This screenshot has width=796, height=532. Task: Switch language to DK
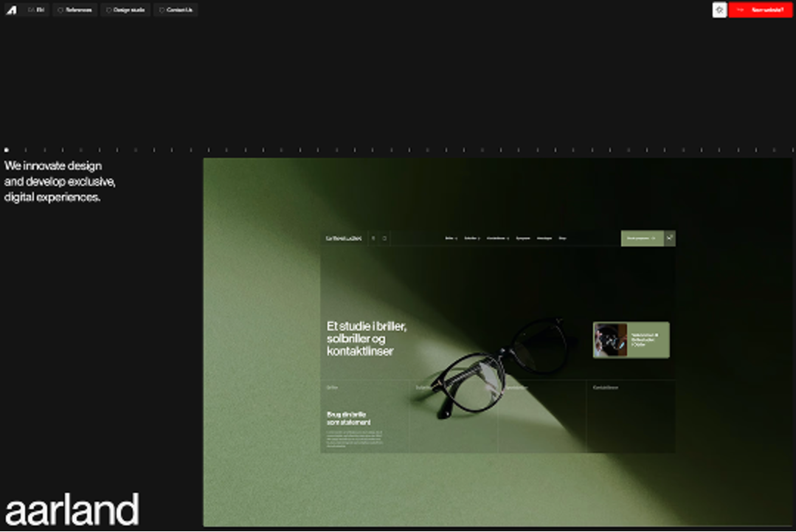pyautogui.click(x=30, y=10)
